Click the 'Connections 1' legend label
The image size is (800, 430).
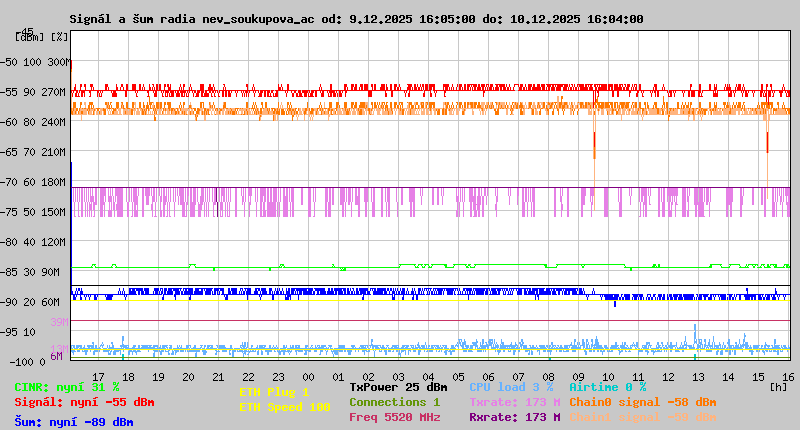(394, 402)
